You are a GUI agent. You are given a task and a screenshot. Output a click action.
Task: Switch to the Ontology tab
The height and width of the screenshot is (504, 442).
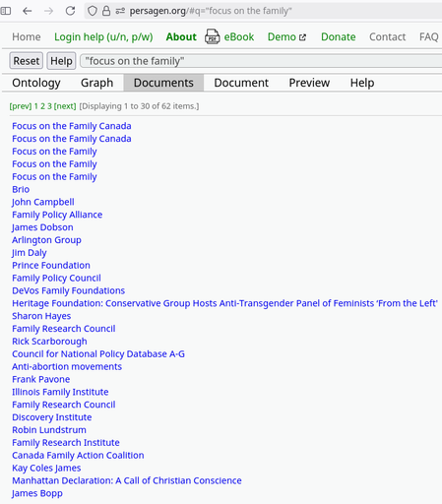(x=36, y=83)
